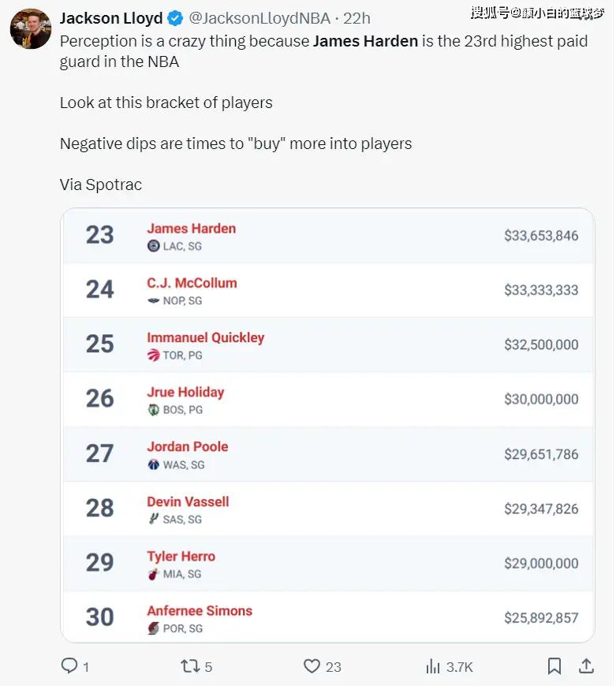Bookmark this tweet

tap(554, 665)
